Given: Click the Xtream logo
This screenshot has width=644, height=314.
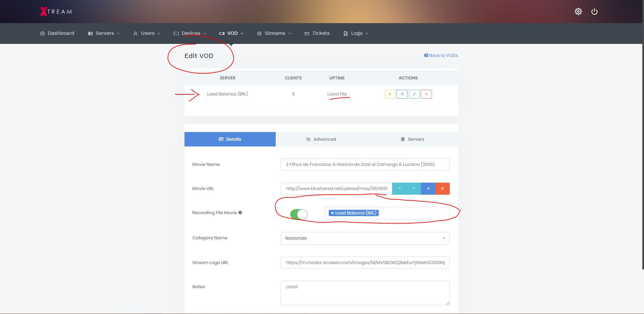Looking at the screenshot, I should 56,11.
